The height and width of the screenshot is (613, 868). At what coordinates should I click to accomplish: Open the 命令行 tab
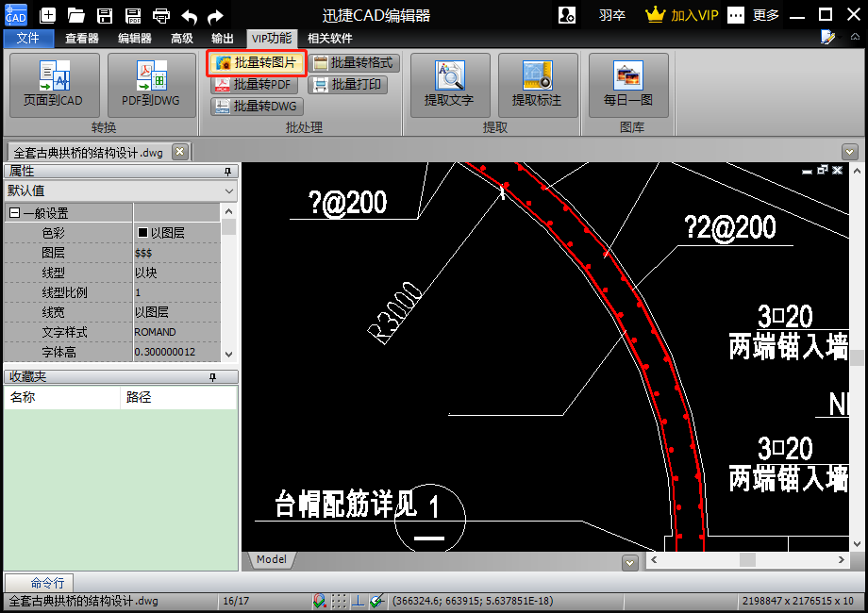39,583
